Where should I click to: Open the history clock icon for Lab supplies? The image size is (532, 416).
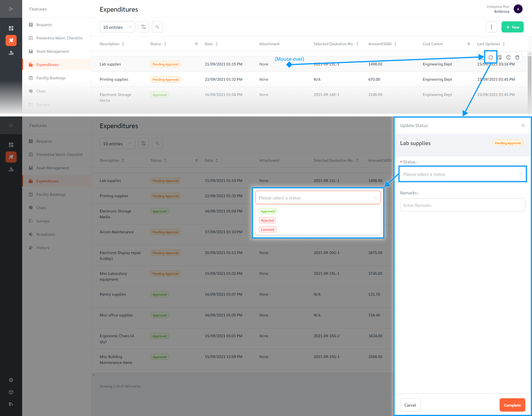(x=509, y=57)
